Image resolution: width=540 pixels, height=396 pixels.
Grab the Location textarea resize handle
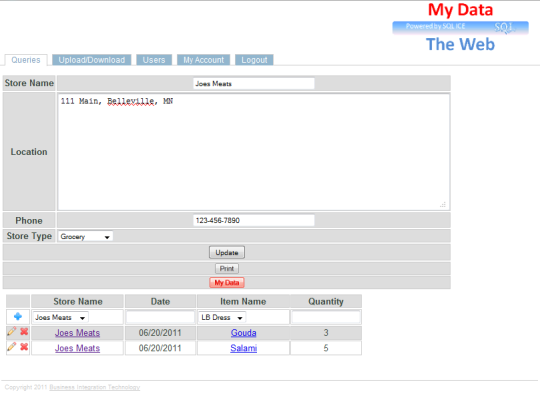click(443, 205)
